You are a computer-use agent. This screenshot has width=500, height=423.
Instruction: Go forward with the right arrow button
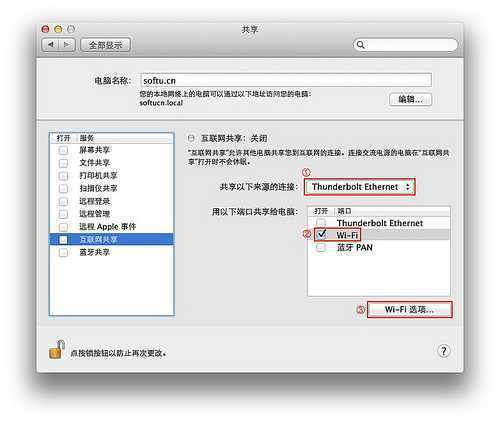67,45
